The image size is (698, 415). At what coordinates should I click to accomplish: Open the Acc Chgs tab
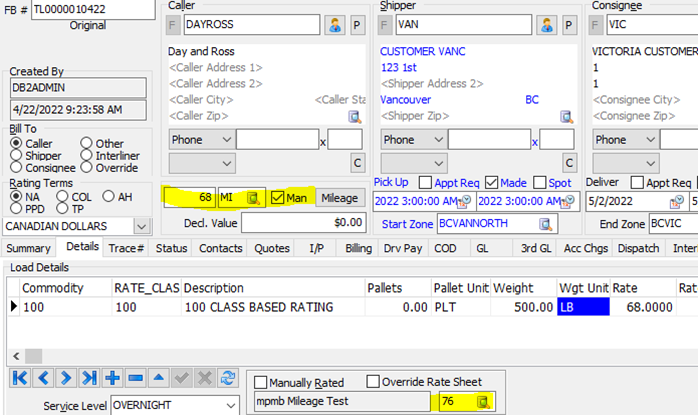586,248
